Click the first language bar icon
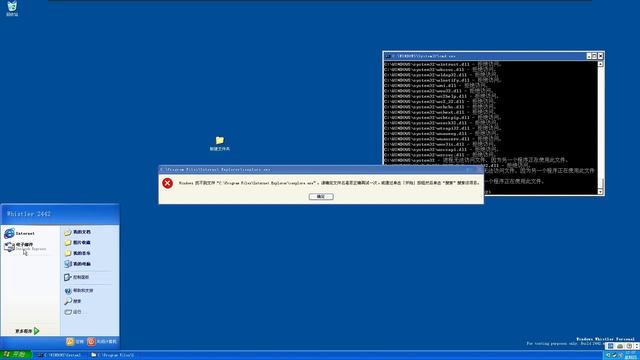Image resolution: width=640 pixels, height=360 pixels. pyautogui.click(x=611, y=346)
